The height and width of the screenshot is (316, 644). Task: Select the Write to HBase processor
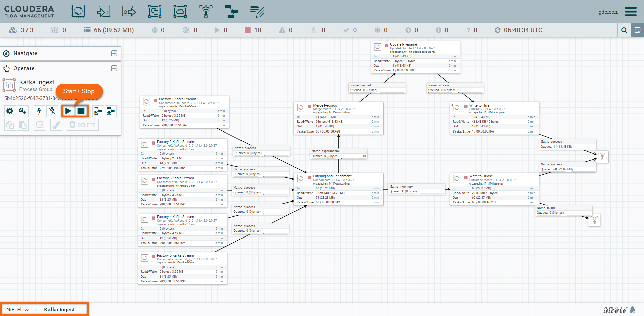click(x=495, y=189)
